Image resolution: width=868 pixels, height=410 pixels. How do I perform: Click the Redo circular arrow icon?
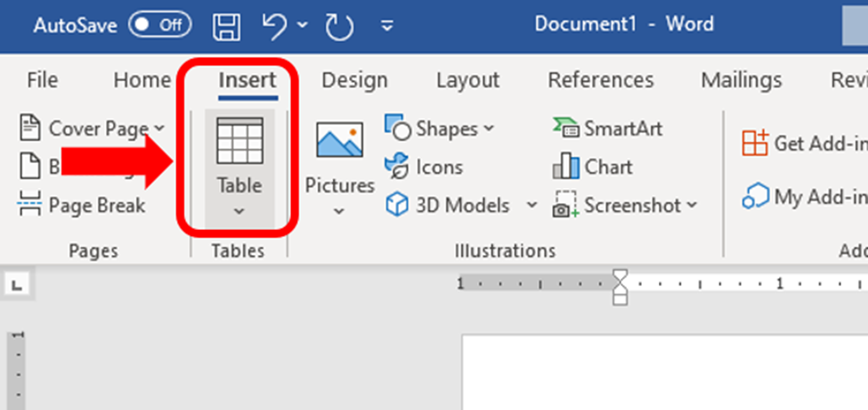pyautogui.click(x=339, y=27)
